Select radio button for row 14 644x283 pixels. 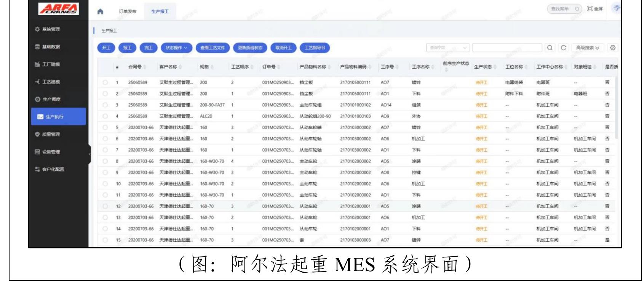(x=105, y=228)
